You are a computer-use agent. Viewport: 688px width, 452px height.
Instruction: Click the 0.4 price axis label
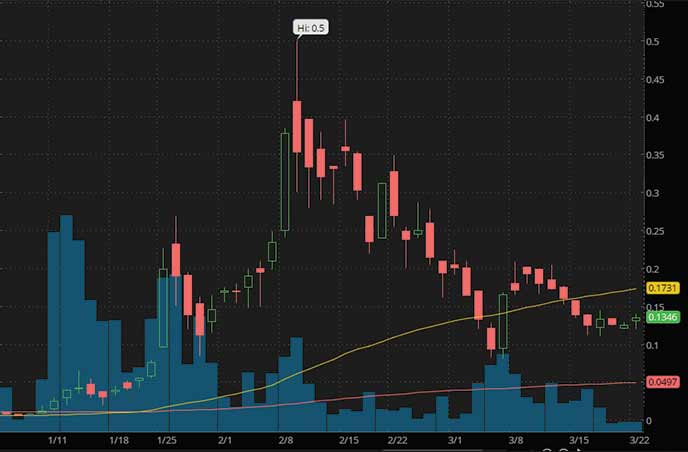pyautogui.click(x=652, y=118)
